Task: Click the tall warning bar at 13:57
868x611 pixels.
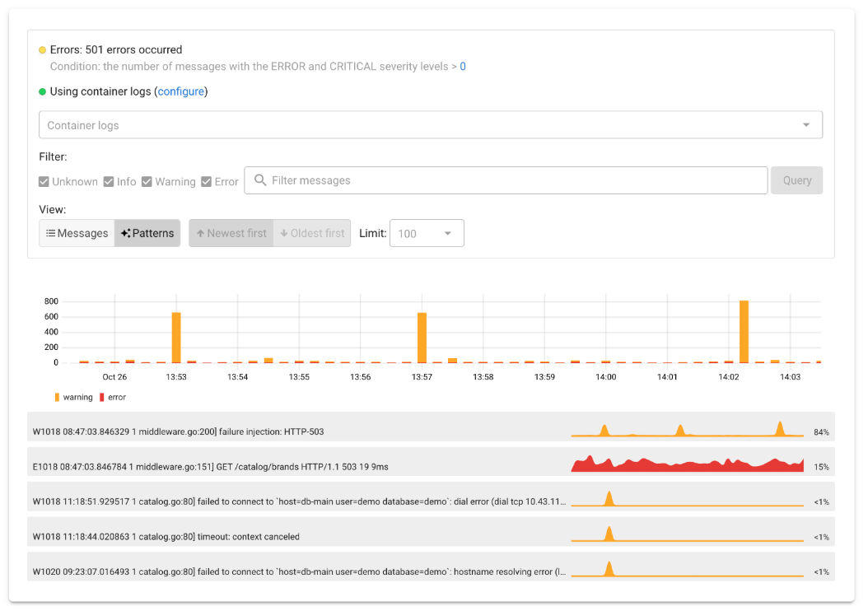Action: click(x=422, y=338)
